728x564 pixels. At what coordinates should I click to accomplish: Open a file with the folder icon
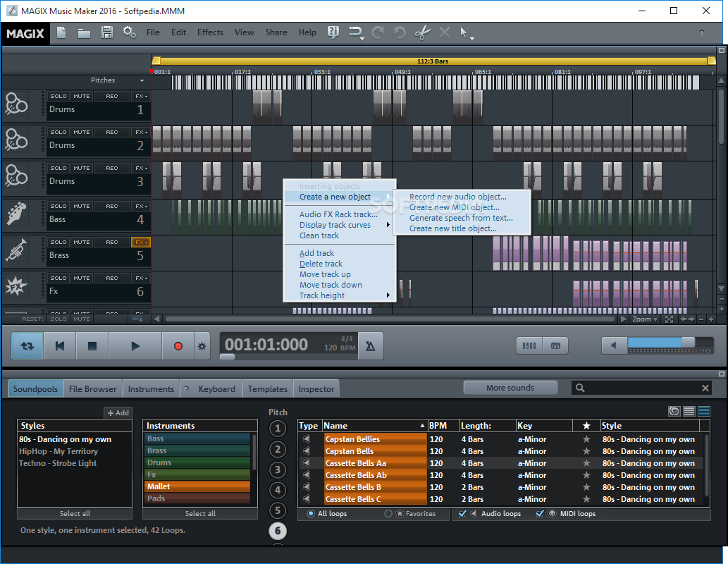(84, 33)
